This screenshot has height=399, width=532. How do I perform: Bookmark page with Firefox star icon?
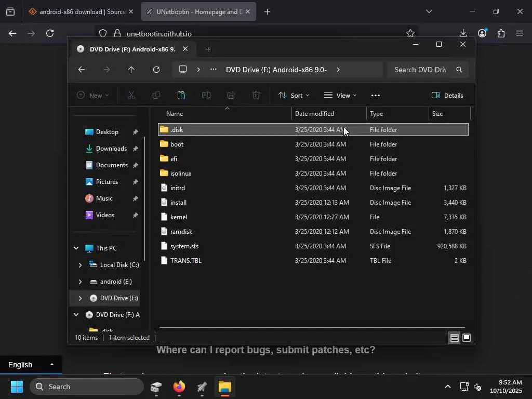tap(410, 33)
